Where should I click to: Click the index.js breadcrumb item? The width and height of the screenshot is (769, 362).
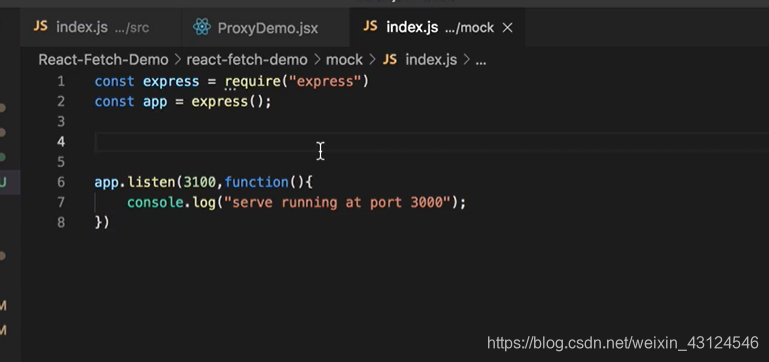click(431, 60)
